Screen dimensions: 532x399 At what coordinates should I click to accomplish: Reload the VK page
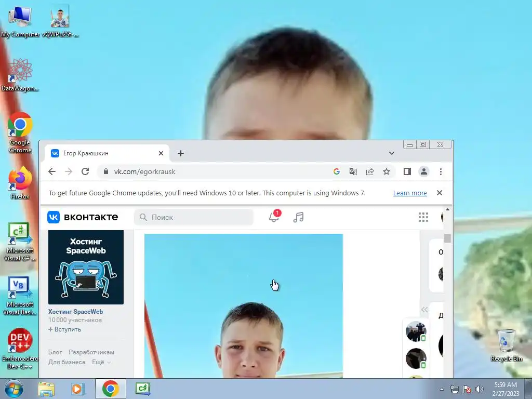point(85,171)
